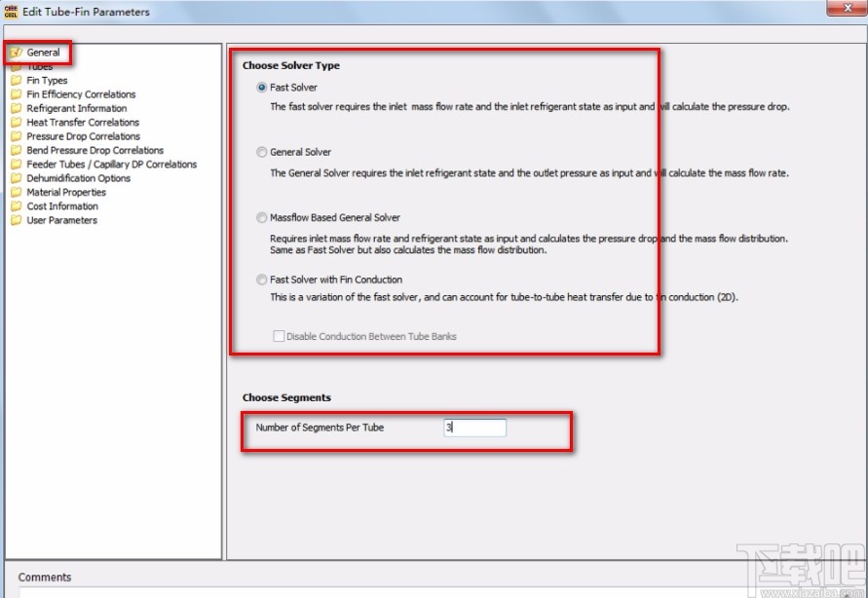
Task: Click folder icon beside User Parameters
Action: click(17, 220)
